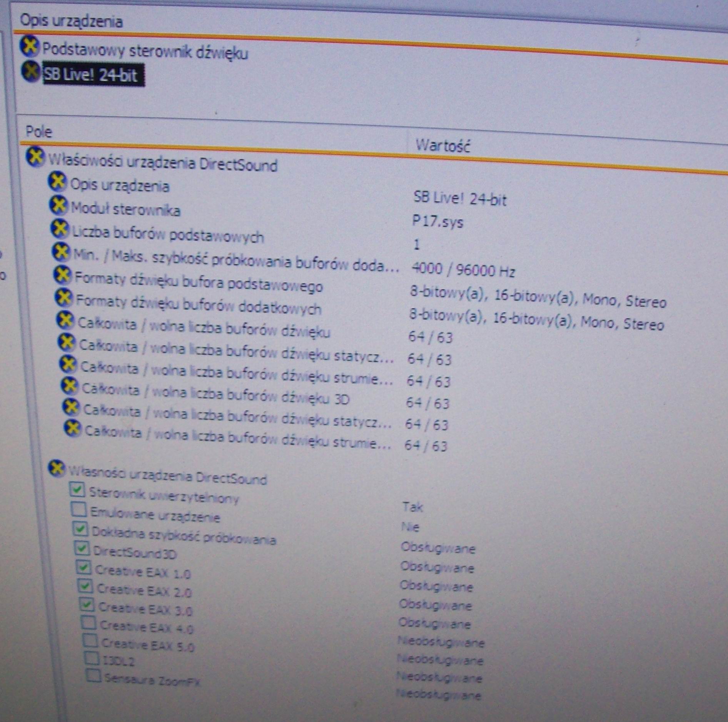
Task: Select Moduł sterownika row label
Action: [x=125, y=209]
